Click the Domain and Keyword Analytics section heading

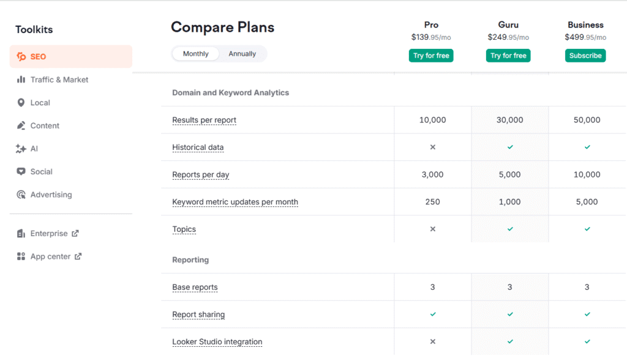(x=230, y=93)
